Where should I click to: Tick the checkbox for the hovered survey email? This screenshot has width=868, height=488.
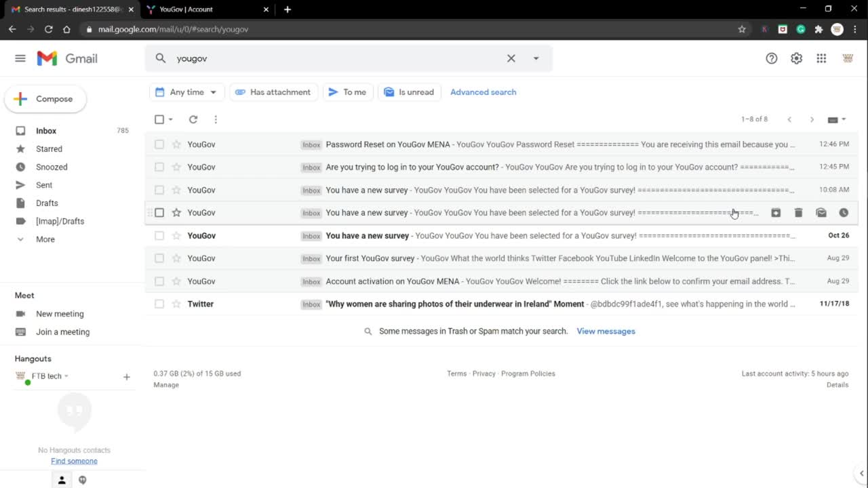(x=159, y=213)
